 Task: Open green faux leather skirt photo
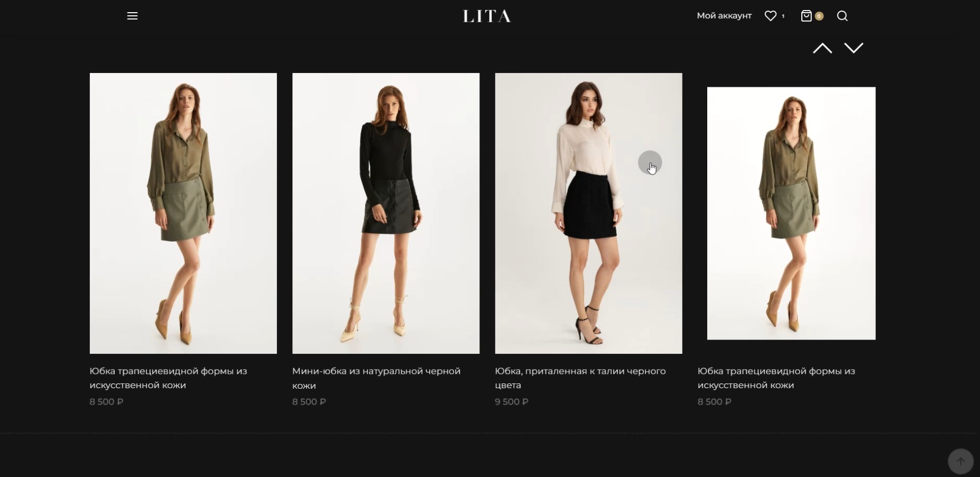click(183, 213)
